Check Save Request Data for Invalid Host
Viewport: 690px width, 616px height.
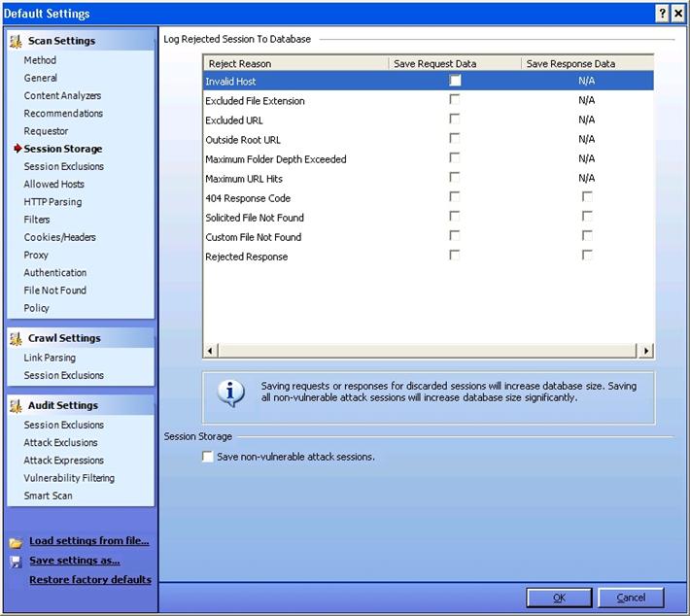pos(455,81)
